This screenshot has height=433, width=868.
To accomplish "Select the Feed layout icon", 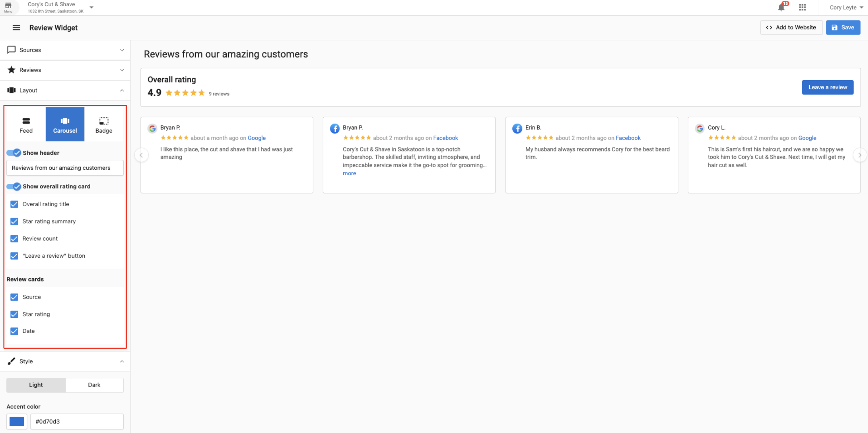I will point(26,124).
